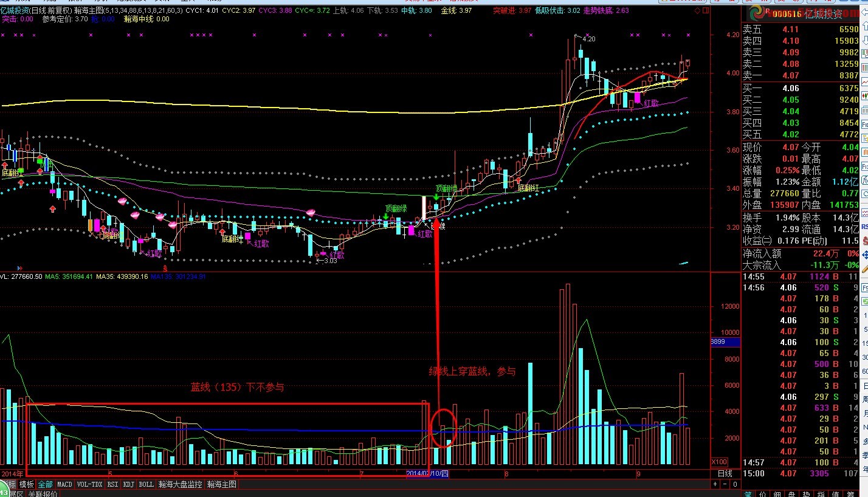Click the 现价 4.07 value

click(x=790, y=147)
